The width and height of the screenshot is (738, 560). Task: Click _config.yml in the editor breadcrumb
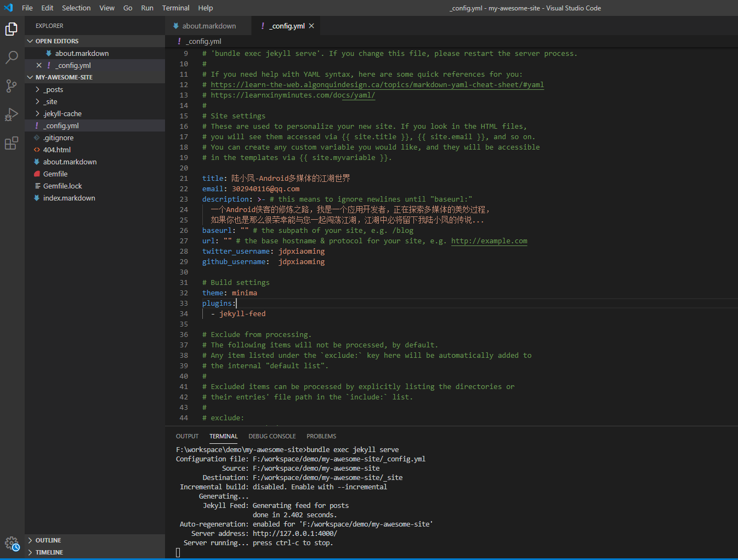[203, 41]
